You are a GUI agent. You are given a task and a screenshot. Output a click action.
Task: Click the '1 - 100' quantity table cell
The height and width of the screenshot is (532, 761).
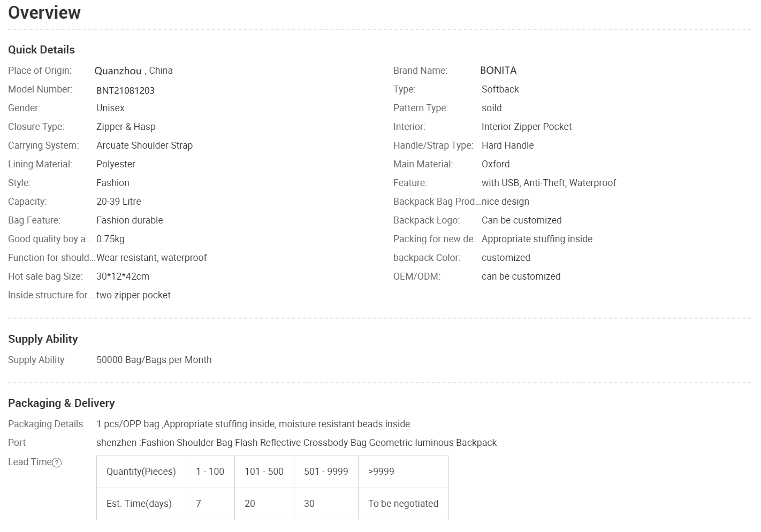pos(210,472)
